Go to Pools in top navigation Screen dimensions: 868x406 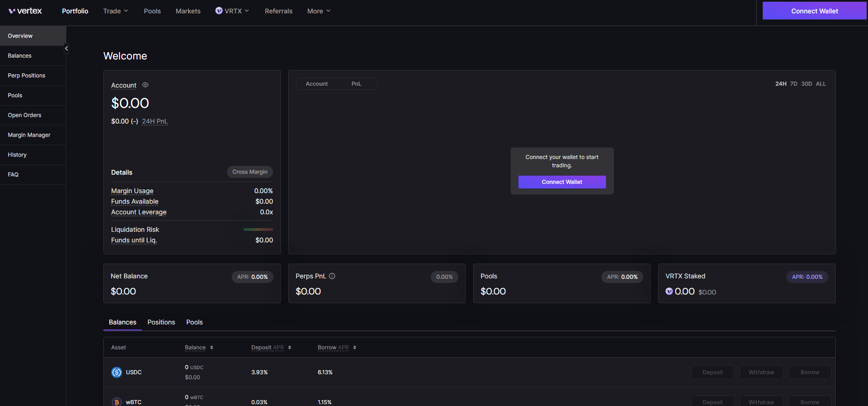(152, 11)
